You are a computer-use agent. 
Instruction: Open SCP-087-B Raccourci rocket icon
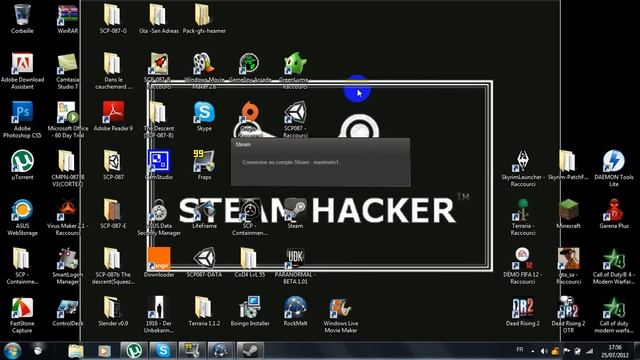tap(159, 71)
